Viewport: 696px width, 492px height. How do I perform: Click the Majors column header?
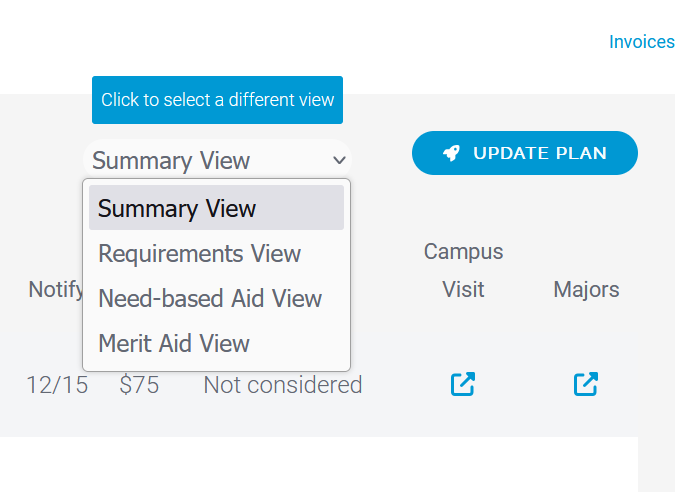point(586,290)
